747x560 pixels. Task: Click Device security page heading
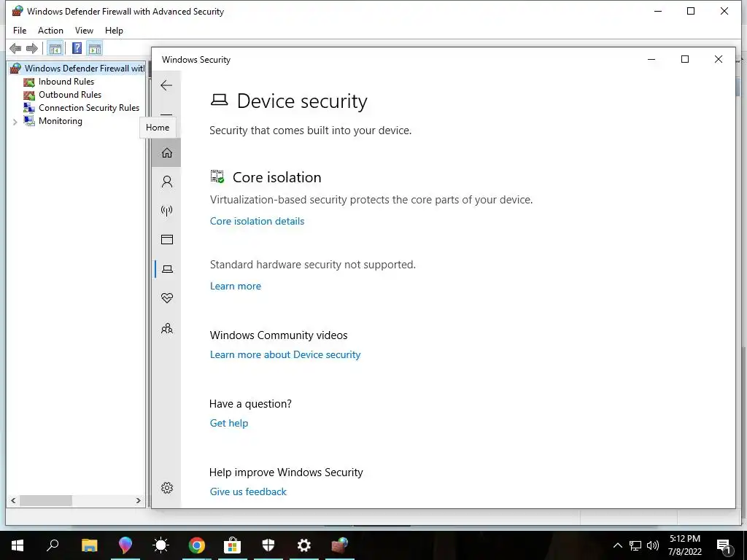[x=302, y=101]
